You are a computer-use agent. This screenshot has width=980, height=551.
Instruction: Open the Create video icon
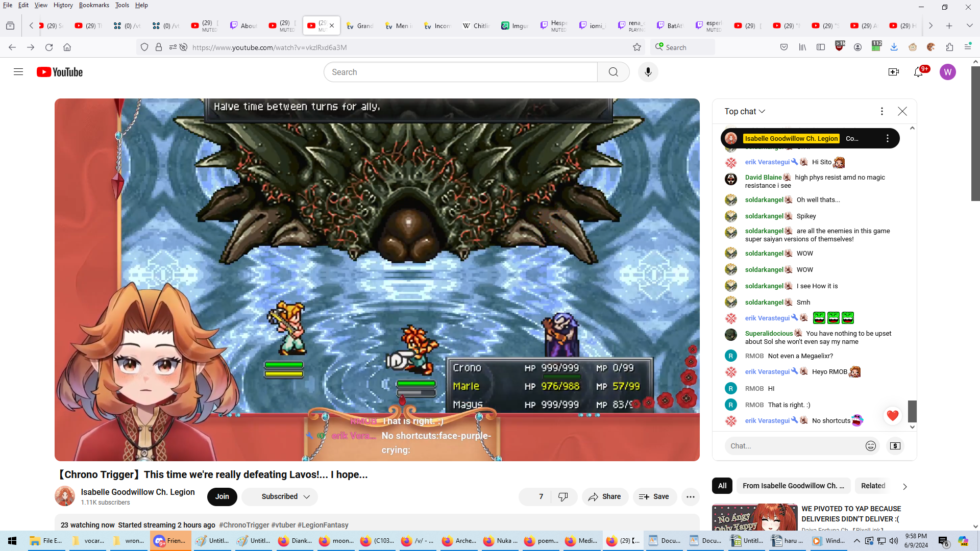pyautogui.click(x=893, y=72)
